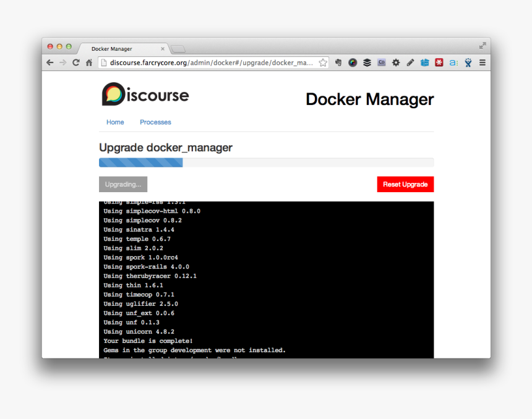Click log line 'Using uglifier 2.5.0'

[141, 304]
